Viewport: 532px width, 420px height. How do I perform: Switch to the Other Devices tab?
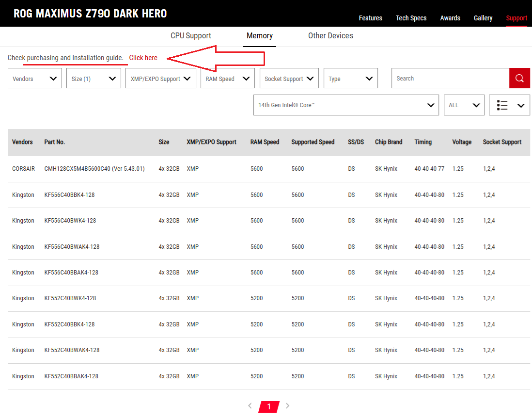[330, 36]
